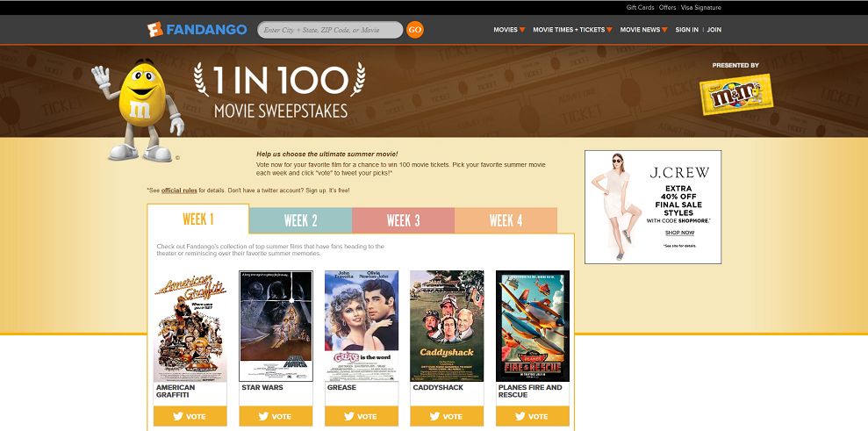This screenshot has width=868, height=431.
Task: Open the Offers link
Action: [x=667, y=8]
